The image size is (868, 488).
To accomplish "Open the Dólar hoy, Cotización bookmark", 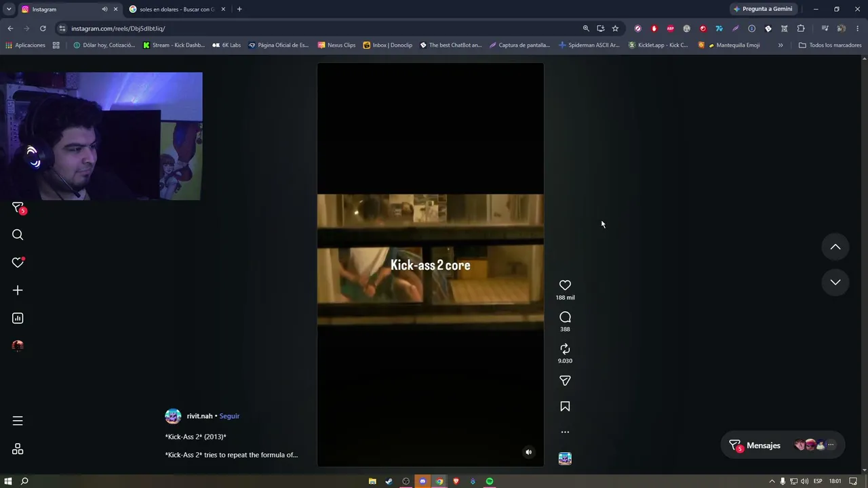I will click(x=104, y=45).
